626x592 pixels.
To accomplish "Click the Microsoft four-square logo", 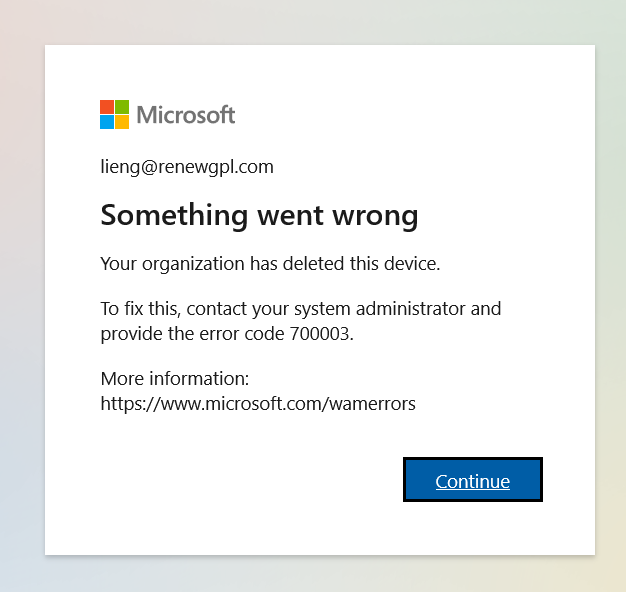I will (114, 115).
